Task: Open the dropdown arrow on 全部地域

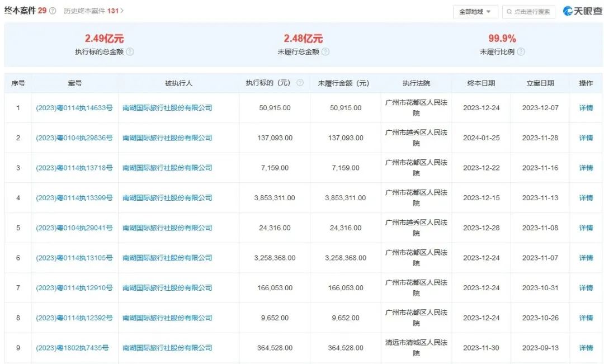Action: point(488,11)
